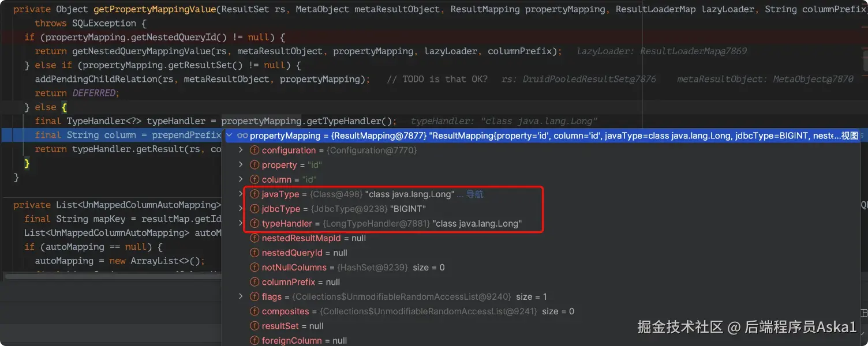
Task: Expand the column field node
Action: 241,180
